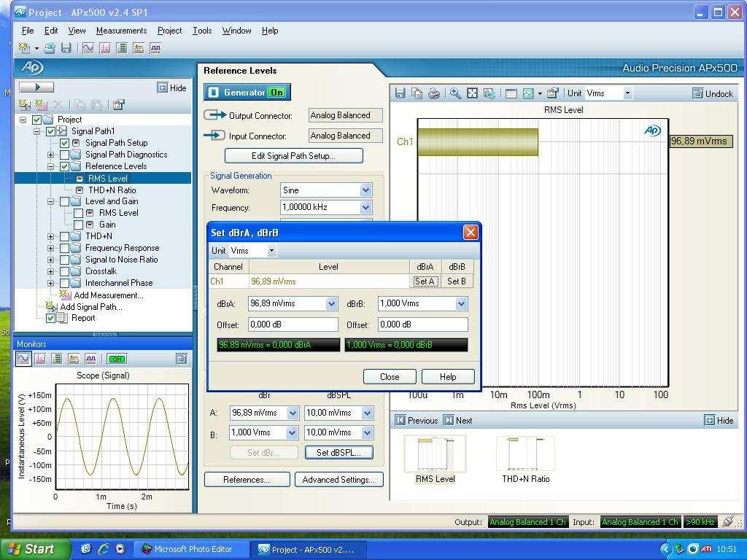Expand the THD+N tree node
Image resolution: width=747 pixels, height=560 pixels.
coord(50,236)
